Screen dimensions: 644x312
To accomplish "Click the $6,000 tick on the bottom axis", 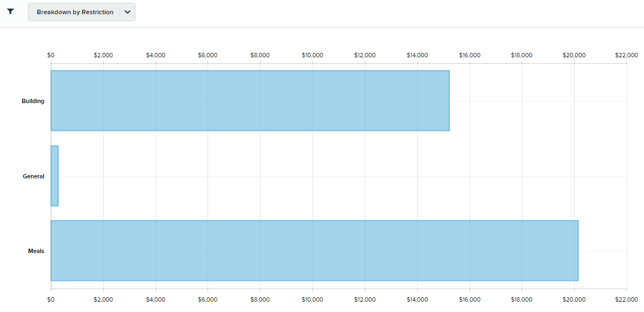I will coord(208,299).
